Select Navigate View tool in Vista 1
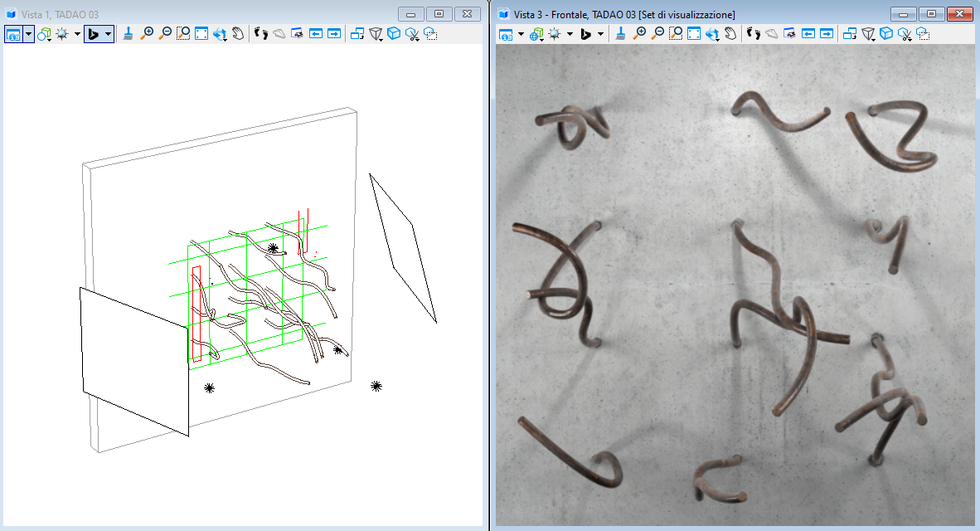The height and width of the screenshot is (531, 980). click(298, 34)
